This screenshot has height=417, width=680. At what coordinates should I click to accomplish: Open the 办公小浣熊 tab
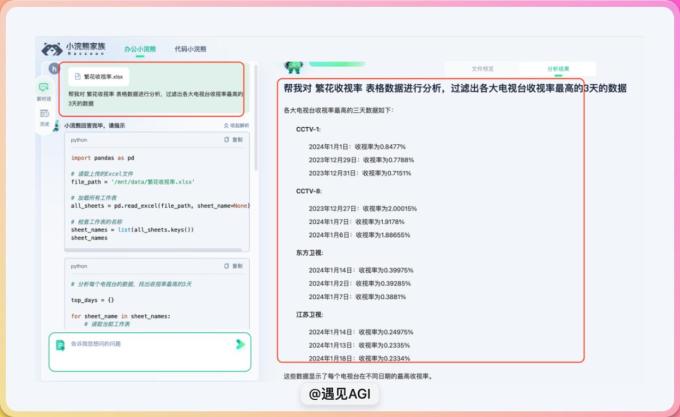[x=140, y=49]
